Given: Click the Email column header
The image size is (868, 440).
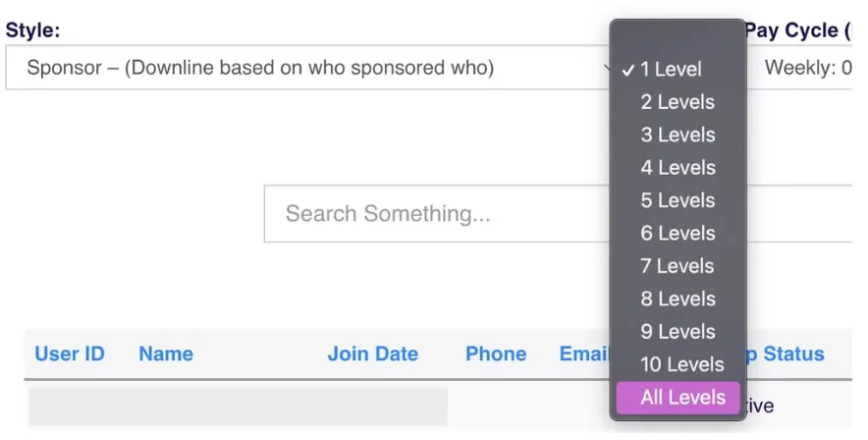Looking at the screenshot, I should pos(583,355).
